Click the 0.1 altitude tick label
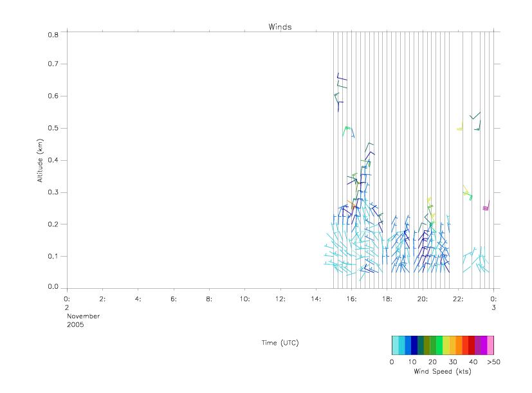 pos(53,256)
